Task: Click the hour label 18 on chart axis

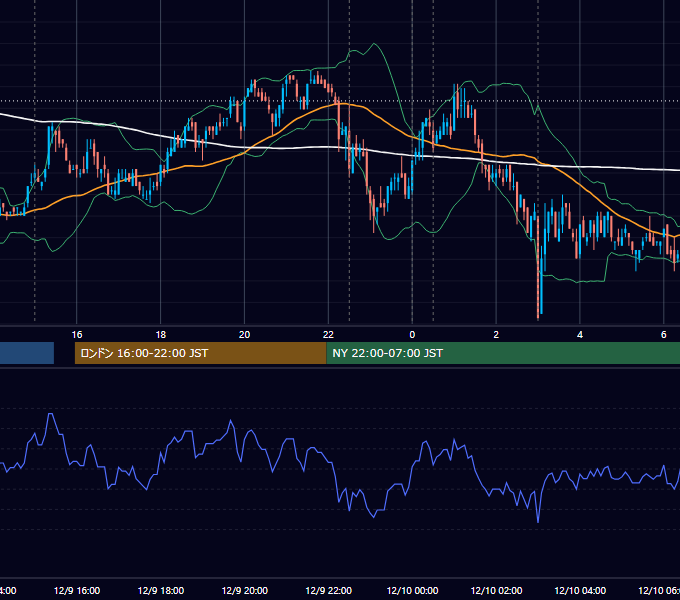Action: pos(160,334)
